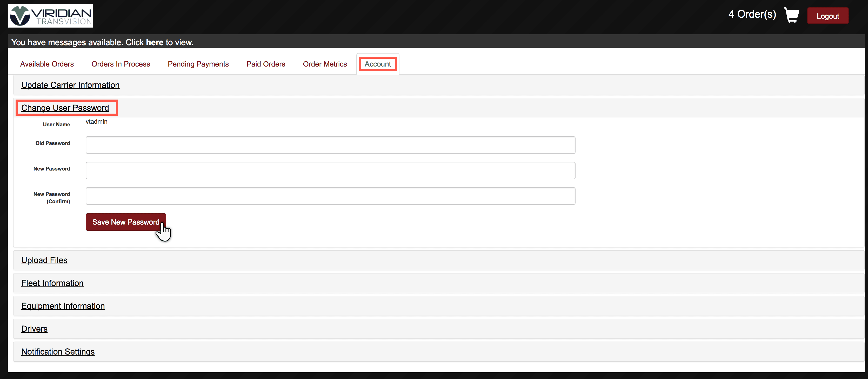This screenshot has height=379, width=868.
Task: Go to Pending Payments tab
Action: point(198,64)
